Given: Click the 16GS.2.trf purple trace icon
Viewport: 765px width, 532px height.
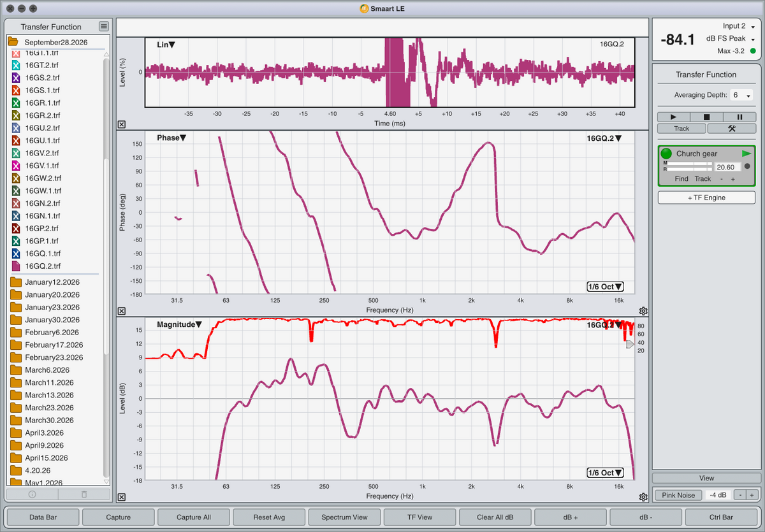Looking at the screenshot, I should point(17,78).
